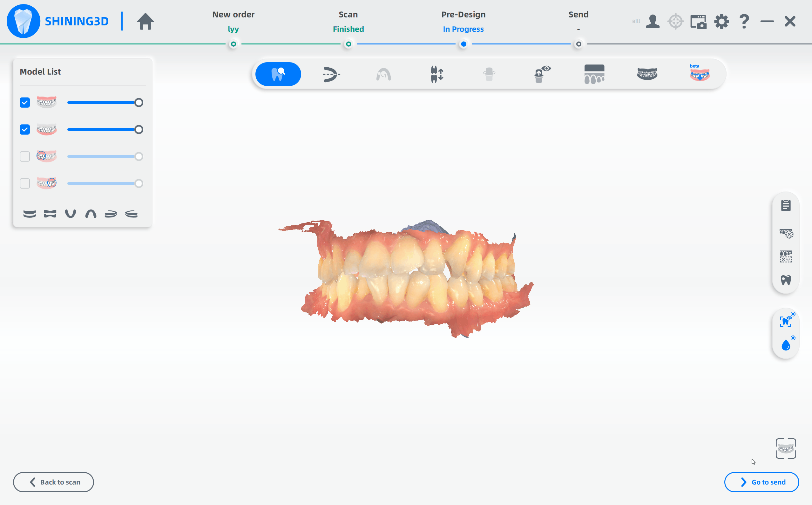Open the model base creation tool
The height and width of the screenshot is (505, 812).
[x=594, y=74]
